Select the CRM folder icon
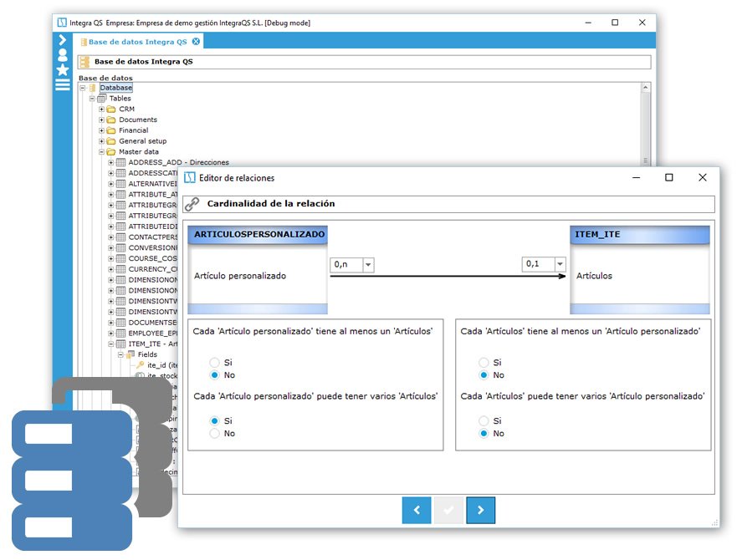Image resolution: width=737 pixels, height=560 pixels. pyautogui.click(x=111, y=109)
